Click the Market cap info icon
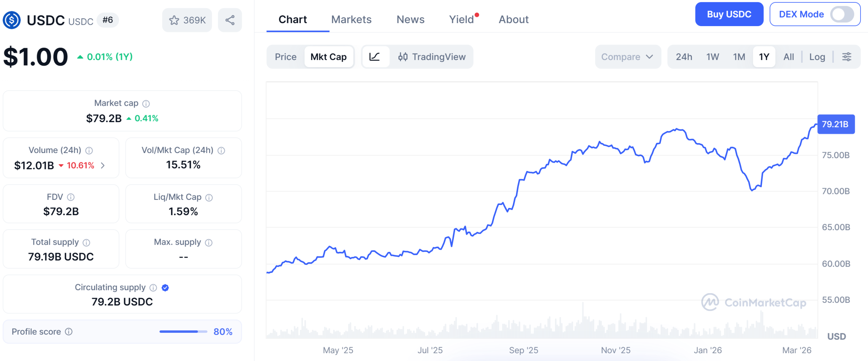 [146, 103]
